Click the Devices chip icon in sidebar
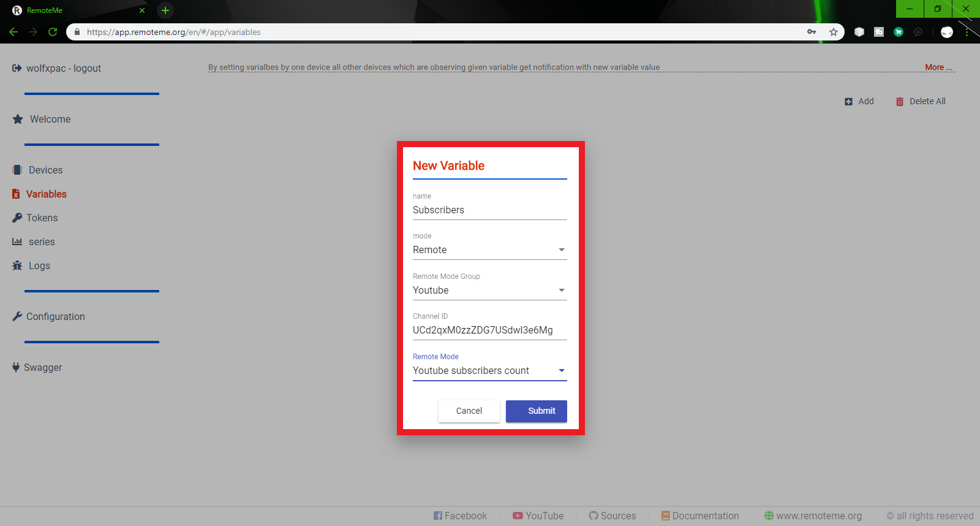 click(17, 170)
